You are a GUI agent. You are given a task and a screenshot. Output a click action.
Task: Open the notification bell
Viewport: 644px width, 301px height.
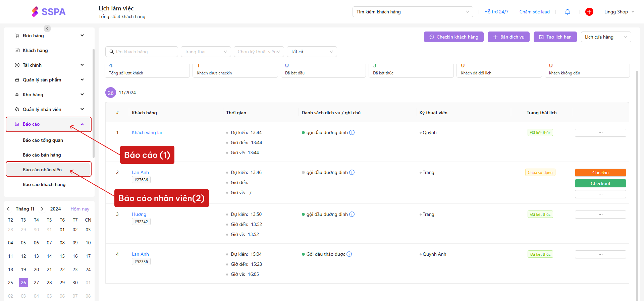(568, 12)
